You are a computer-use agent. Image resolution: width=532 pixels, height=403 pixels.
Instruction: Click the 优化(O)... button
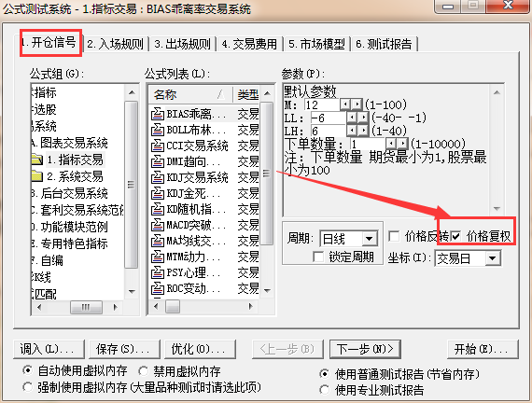point(200,349)
